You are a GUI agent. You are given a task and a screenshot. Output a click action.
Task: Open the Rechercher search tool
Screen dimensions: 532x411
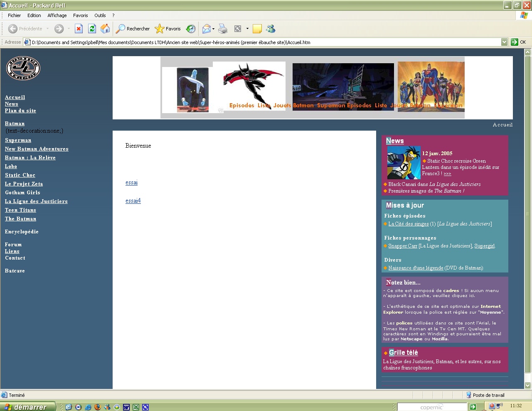tap(133, 29)
